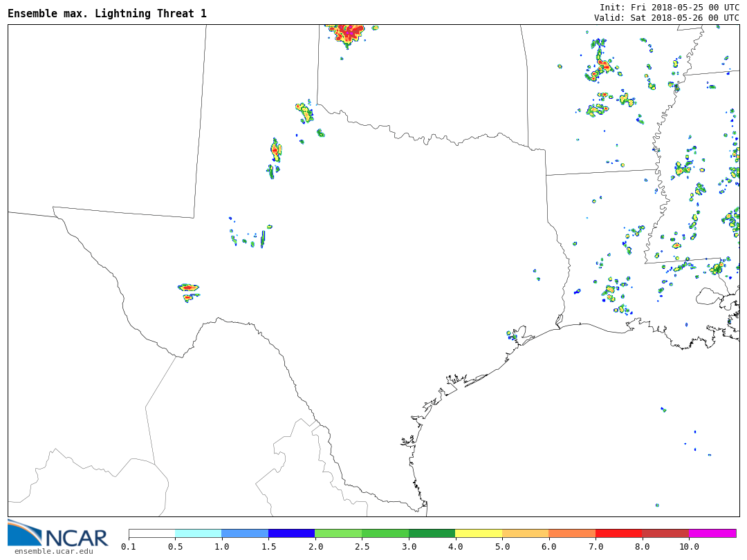Select the storm cell in Texas Panhandle

pos(275,149)
